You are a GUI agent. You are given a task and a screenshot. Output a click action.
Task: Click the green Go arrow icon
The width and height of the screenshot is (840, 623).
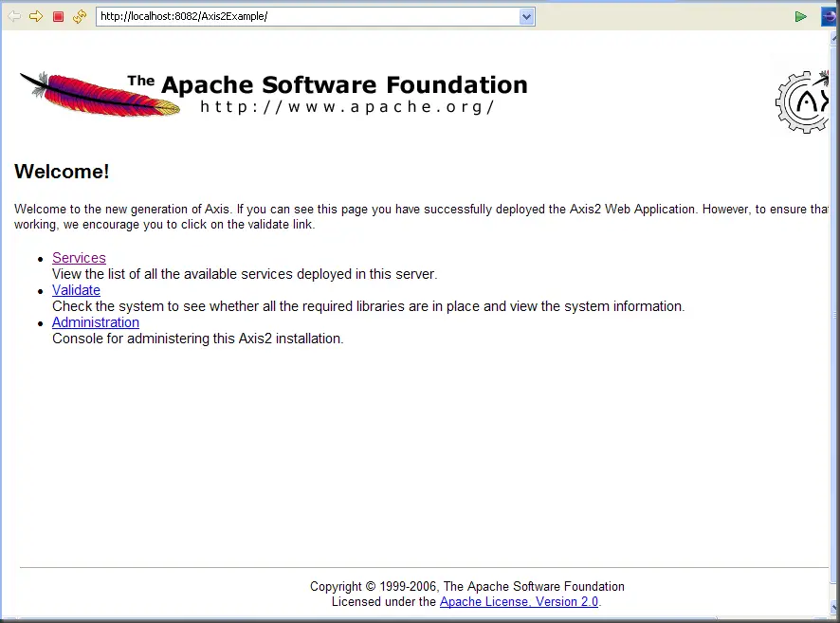click(x=800, y=17)
